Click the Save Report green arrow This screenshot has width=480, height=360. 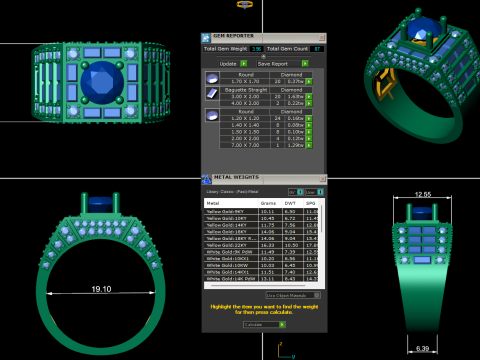coord(305,63)
